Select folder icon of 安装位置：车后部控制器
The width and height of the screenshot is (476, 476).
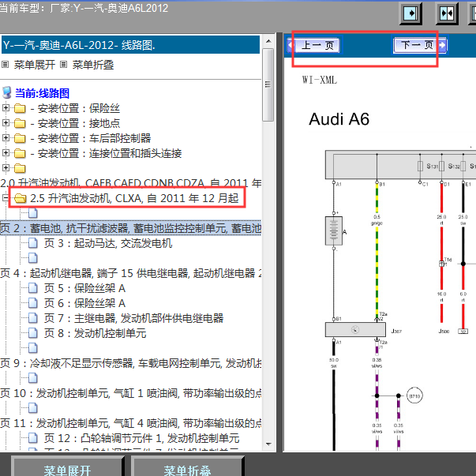20,138
